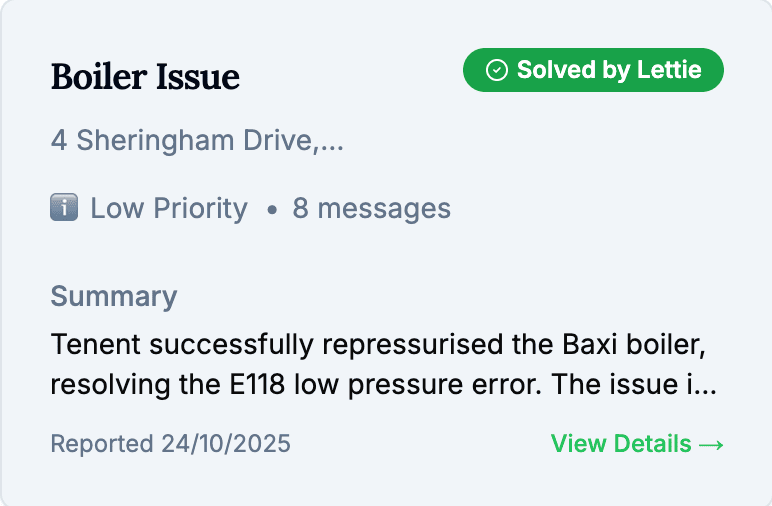Click the info icon beside Low Priority
Screen dimensions: 772x506
tap(64, 208)
